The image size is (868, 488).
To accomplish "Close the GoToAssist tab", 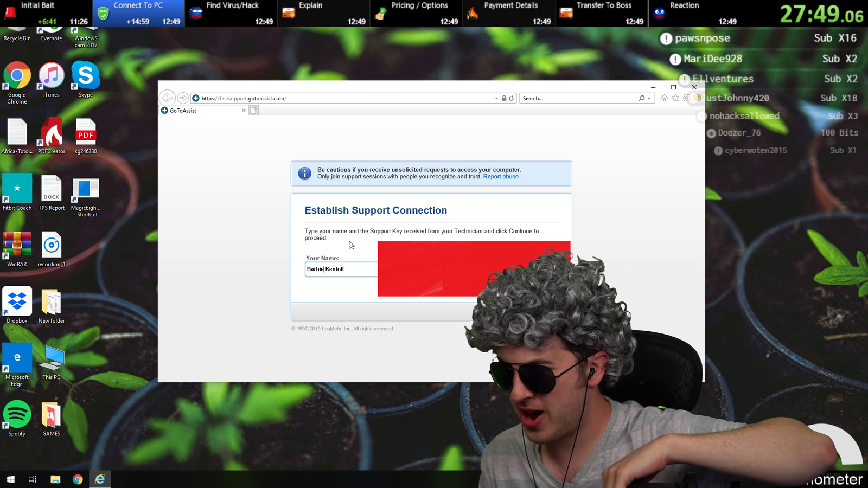I will click(244, 110).
